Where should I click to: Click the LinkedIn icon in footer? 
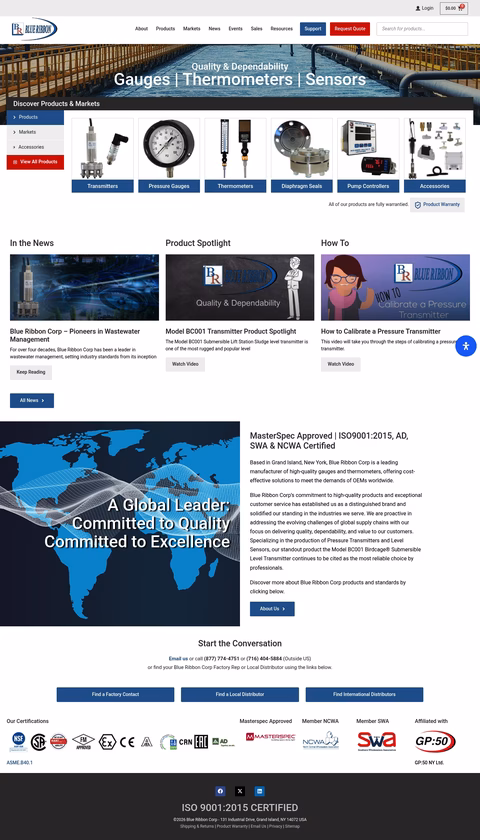[259, 791]
